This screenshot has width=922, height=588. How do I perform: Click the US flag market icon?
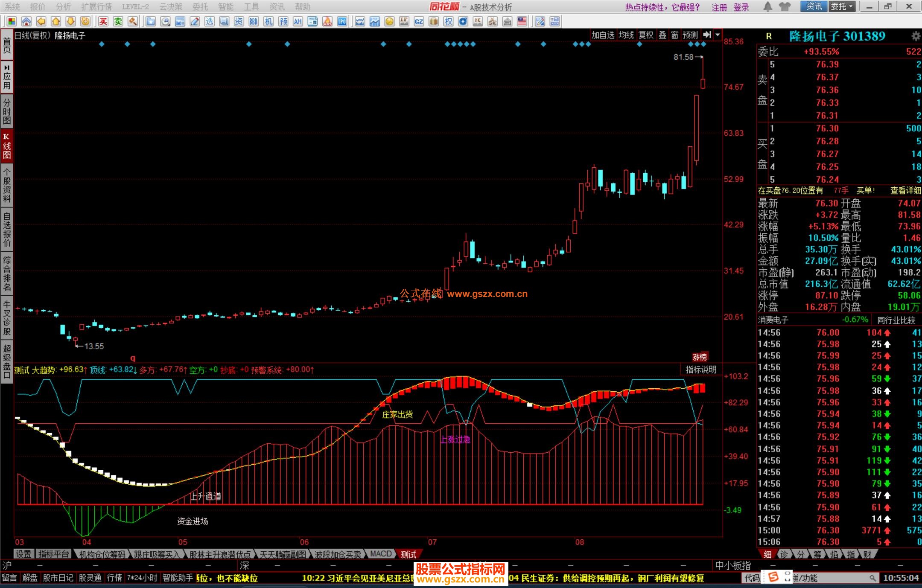522,21
